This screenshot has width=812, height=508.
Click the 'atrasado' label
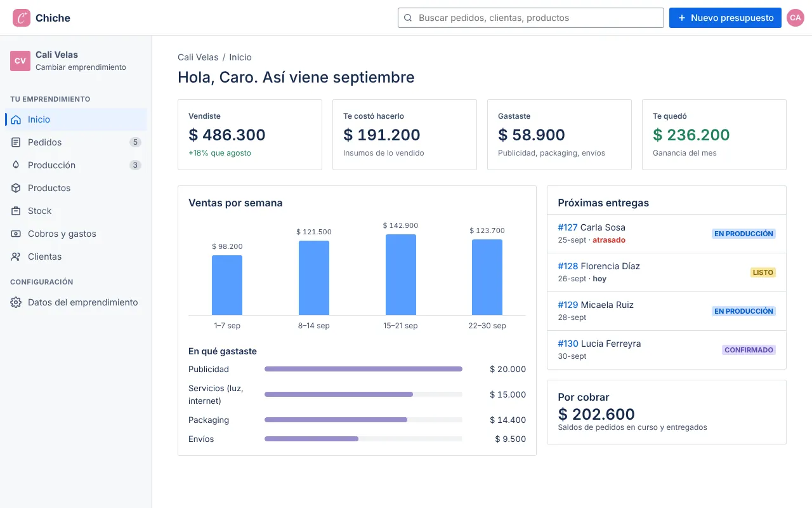609,240
